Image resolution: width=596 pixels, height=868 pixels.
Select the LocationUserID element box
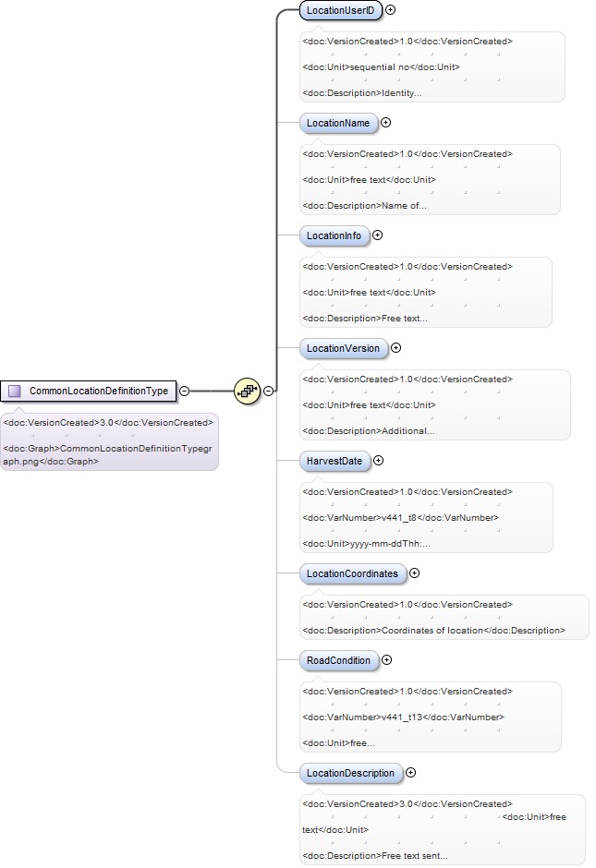click(341, 10)
